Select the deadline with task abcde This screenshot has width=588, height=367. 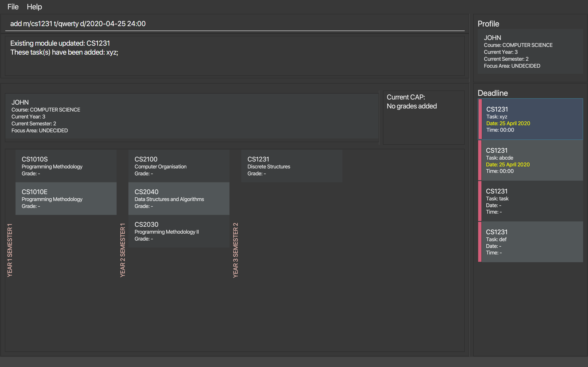[532, 160]
